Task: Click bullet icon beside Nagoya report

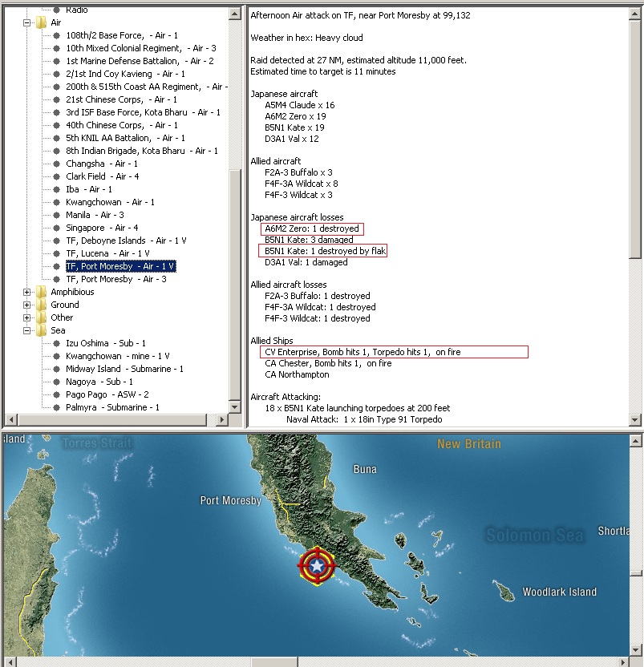Action: pos(56,382)
